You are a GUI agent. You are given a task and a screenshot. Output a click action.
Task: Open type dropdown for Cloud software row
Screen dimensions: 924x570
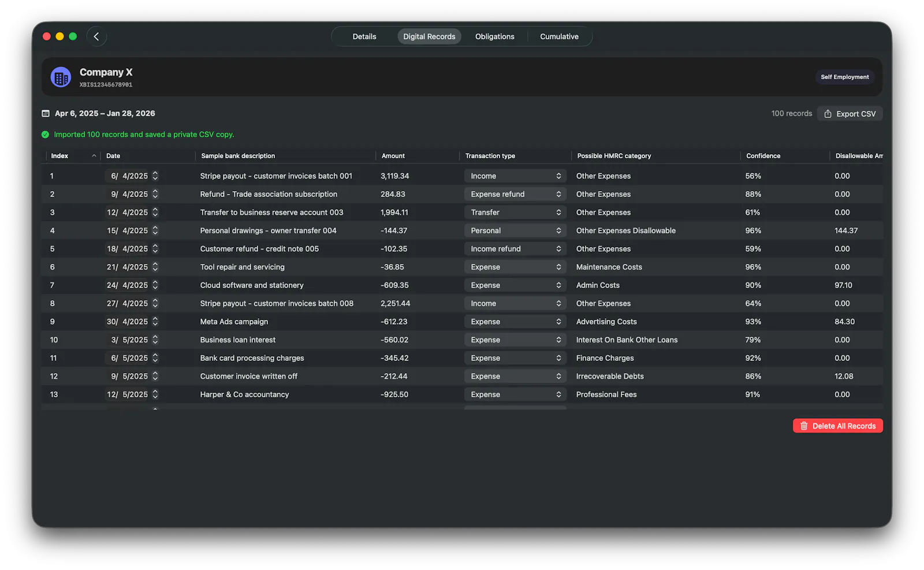tap(515, 285)
